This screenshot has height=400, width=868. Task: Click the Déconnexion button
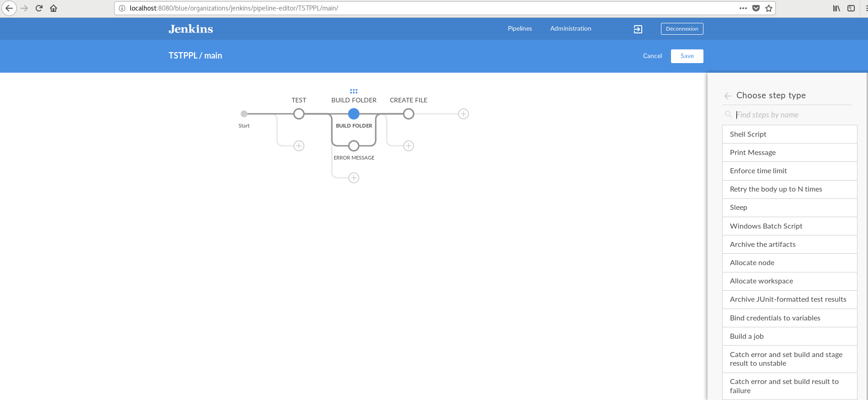[682, 29]
